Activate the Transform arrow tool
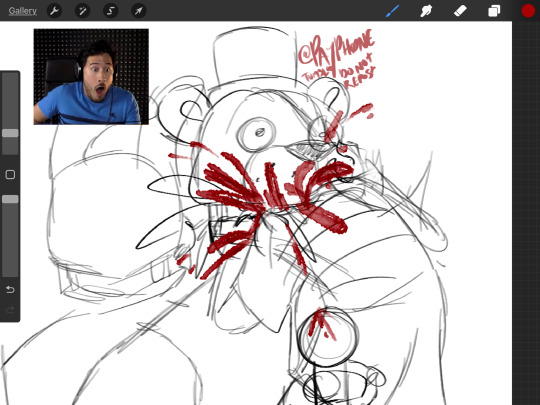This screenshot has width=540, height=405. click(x=138, y=11)
